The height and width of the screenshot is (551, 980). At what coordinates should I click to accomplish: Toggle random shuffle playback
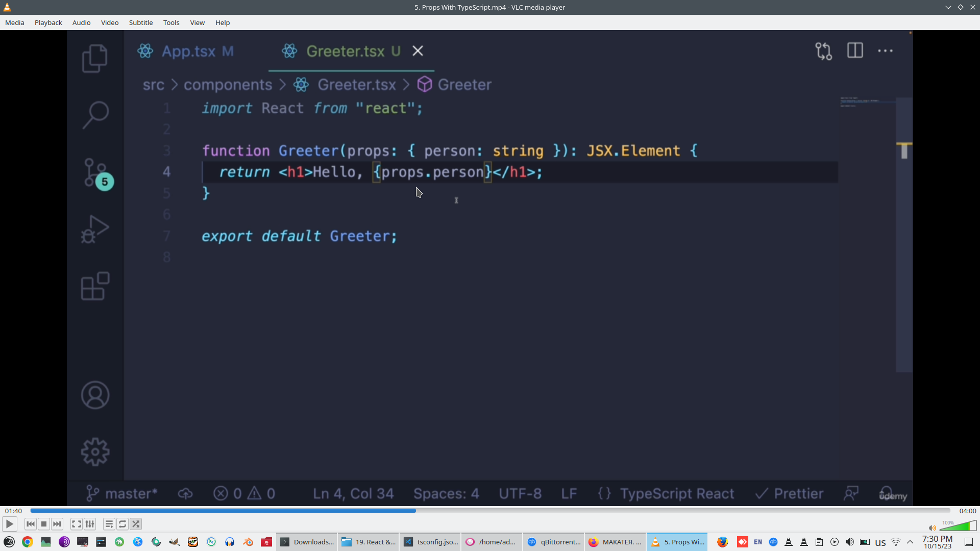[x=136, y=524]
